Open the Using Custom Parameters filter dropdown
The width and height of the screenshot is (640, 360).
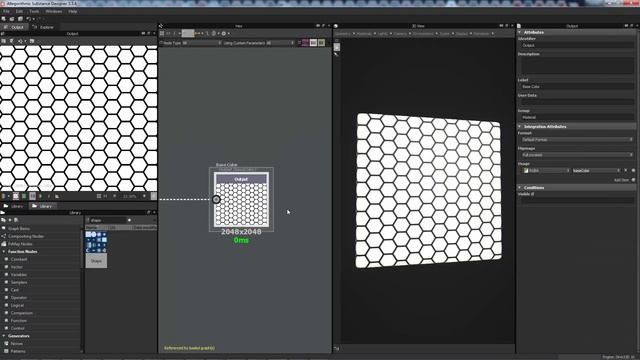[x=258, y=43]
